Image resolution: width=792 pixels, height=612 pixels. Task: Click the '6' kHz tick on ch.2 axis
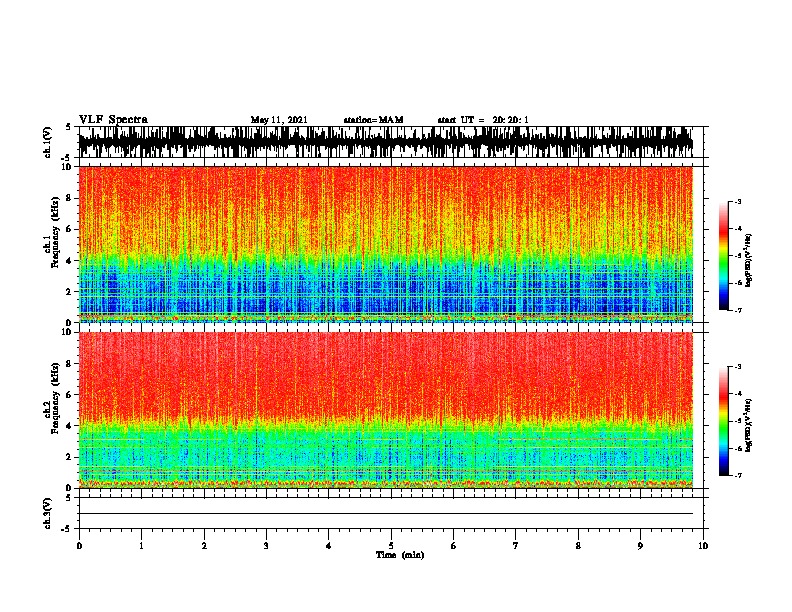point(70,394)
